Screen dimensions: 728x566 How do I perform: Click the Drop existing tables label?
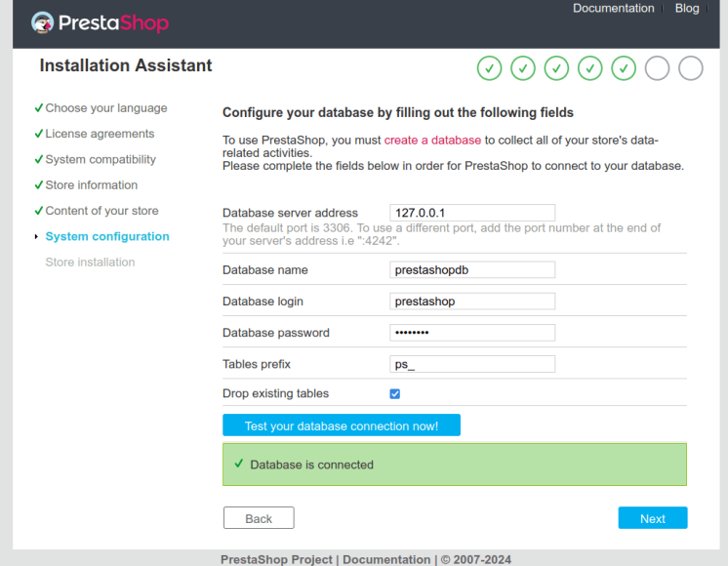pyautogui.click(x=276, y=393)
